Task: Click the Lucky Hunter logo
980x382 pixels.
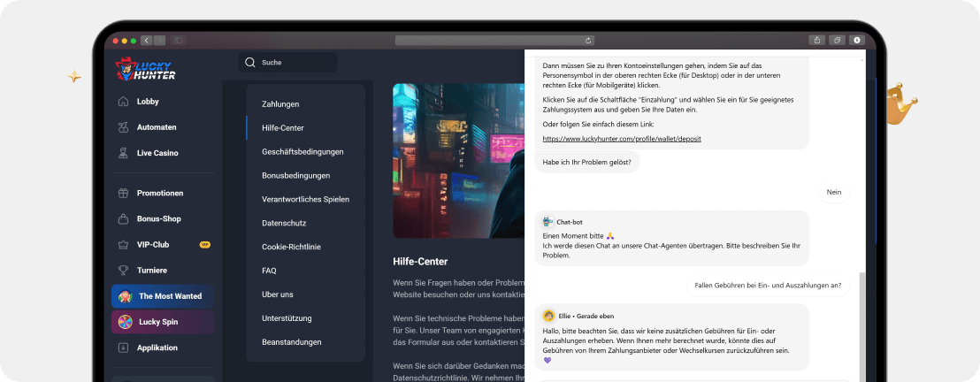Action: click(x=146, y=69)
